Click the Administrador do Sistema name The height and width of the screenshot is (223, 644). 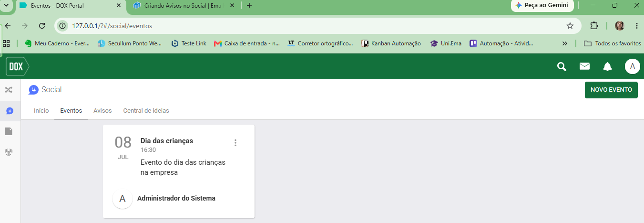click(x=176, y=198)
